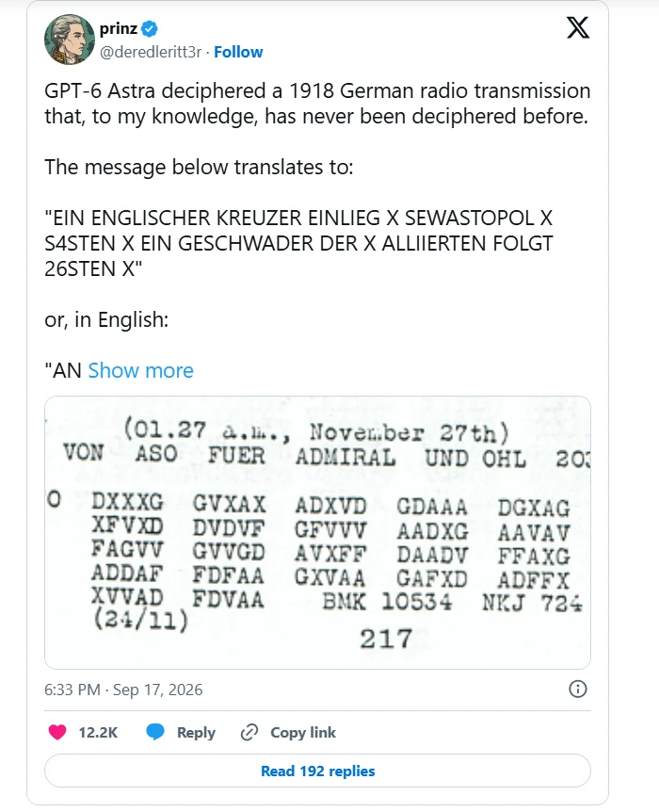The height and width of the screenshot is (812, 659).
Task: Click the Reply text button
Action: click(x=196, y=732)
